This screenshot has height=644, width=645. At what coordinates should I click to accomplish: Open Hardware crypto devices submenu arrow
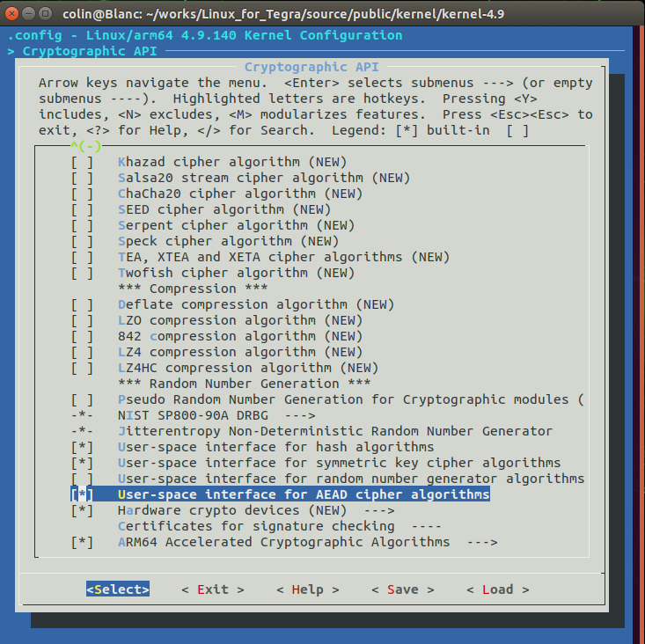click(x=379, y=510)
